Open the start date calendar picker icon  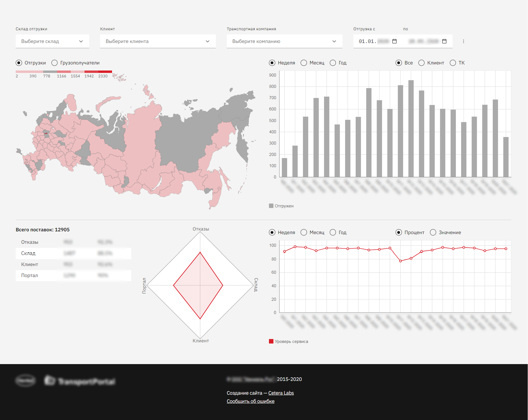pyautogui.click(x=394, y=41)
